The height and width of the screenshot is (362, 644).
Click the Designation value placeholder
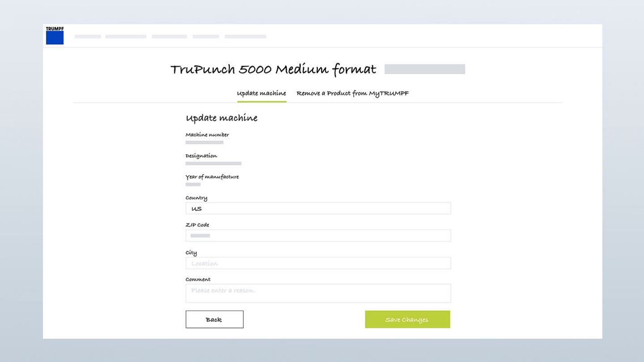213,164
